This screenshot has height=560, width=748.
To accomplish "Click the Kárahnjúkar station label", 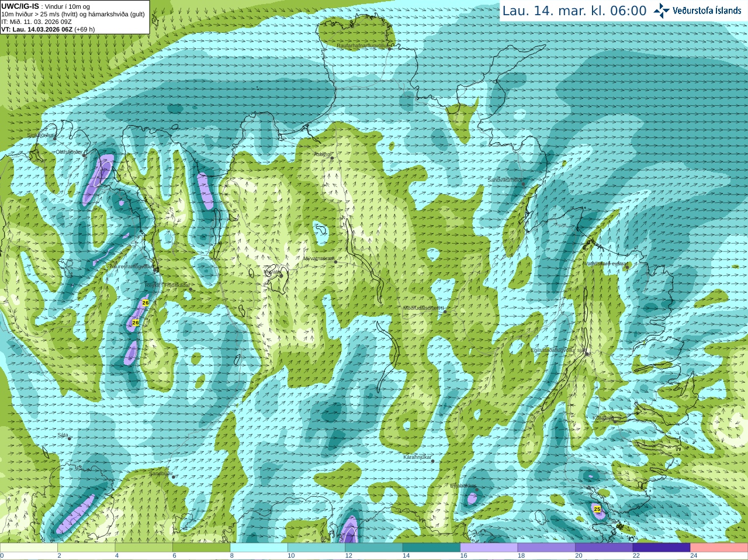I will click(417, 457).
